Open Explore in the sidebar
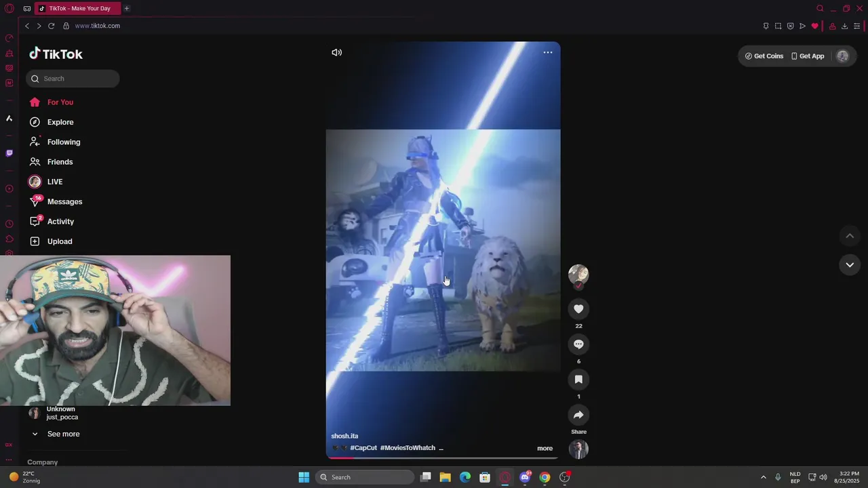The width and height of the screenshot is (868, 488). pyautogui.click(x=52, y=122)
